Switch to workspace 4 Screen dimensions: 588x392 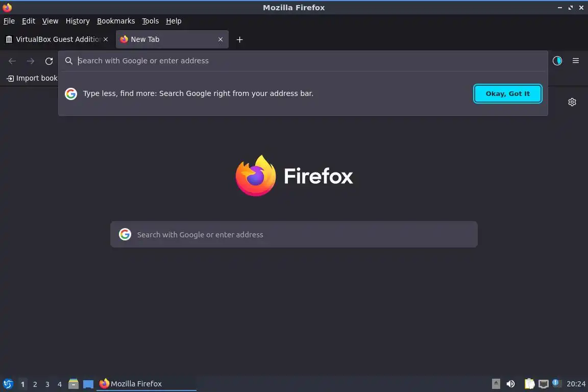(x=60, y=384)
